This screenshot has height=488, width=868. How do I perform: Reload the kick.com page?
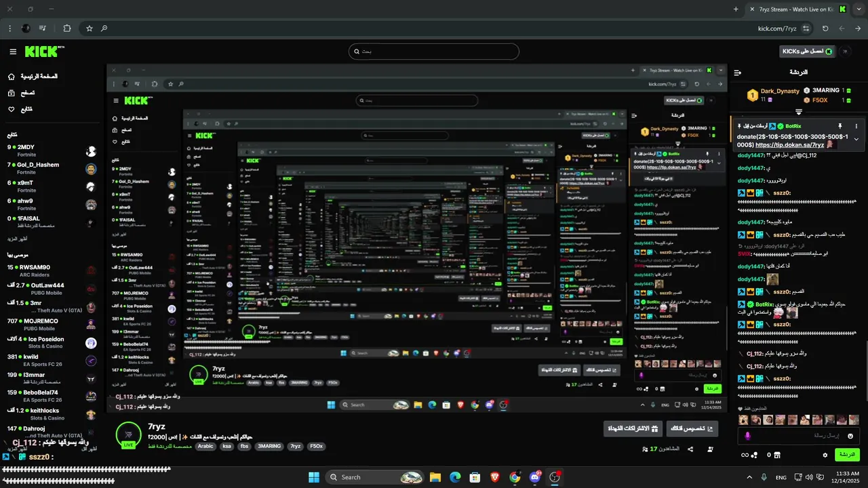click(825, 28)
